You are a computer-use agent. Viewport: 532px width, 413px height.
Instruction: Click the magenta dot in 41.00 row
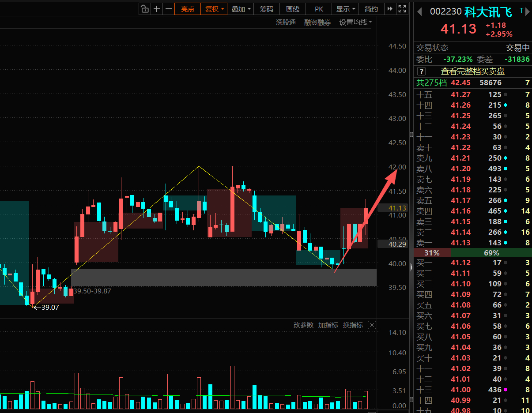[505, 390]
